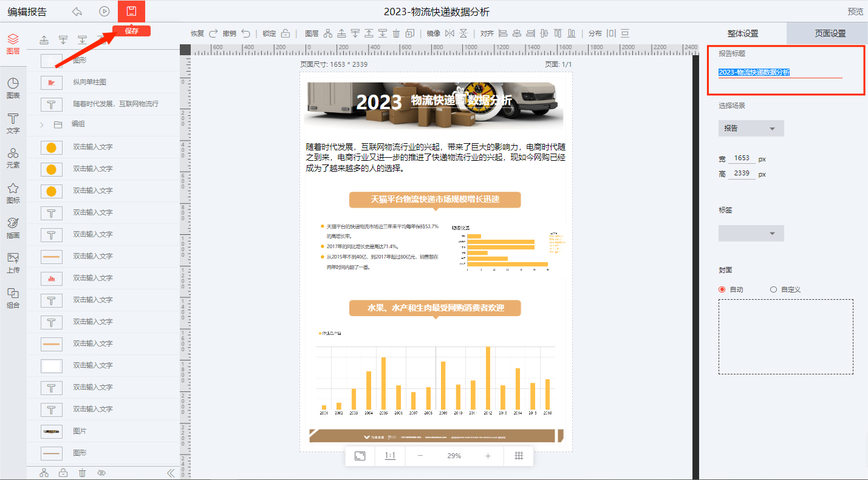Click the height field showing 2339

click(x=742, y=174)
